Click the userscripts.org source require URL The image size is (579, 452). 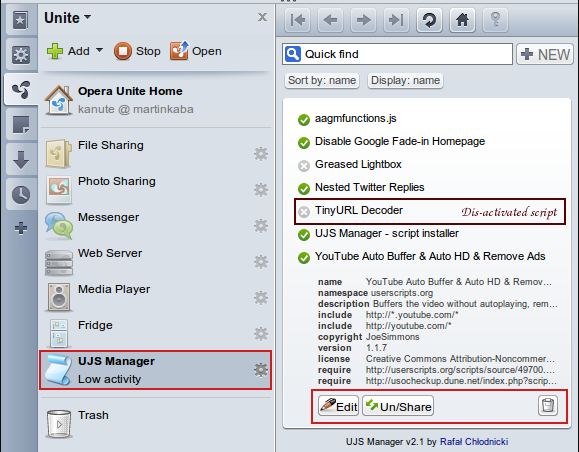(460, 370)
